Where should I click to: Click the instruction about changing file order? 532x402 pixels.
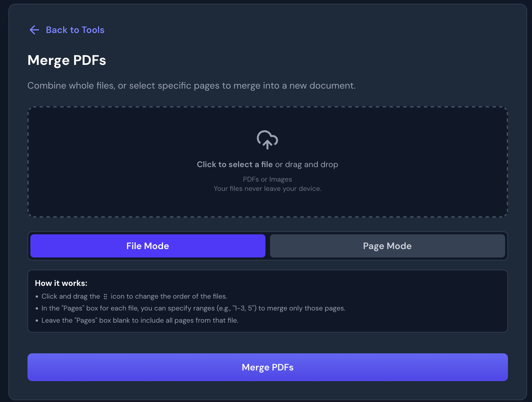pyautogui.click(x=169, y=296)
